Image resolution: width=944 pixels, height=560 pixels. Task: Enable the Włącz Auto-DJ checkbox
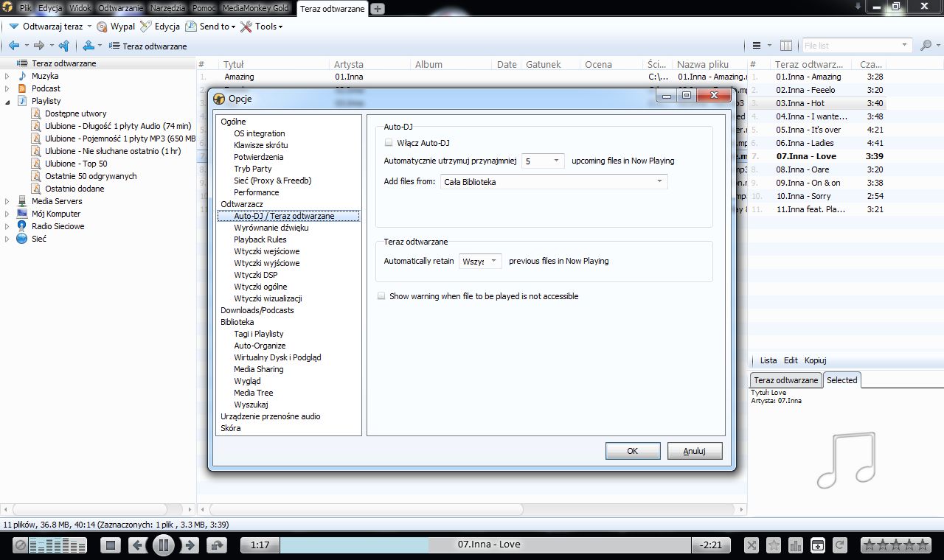389,143
